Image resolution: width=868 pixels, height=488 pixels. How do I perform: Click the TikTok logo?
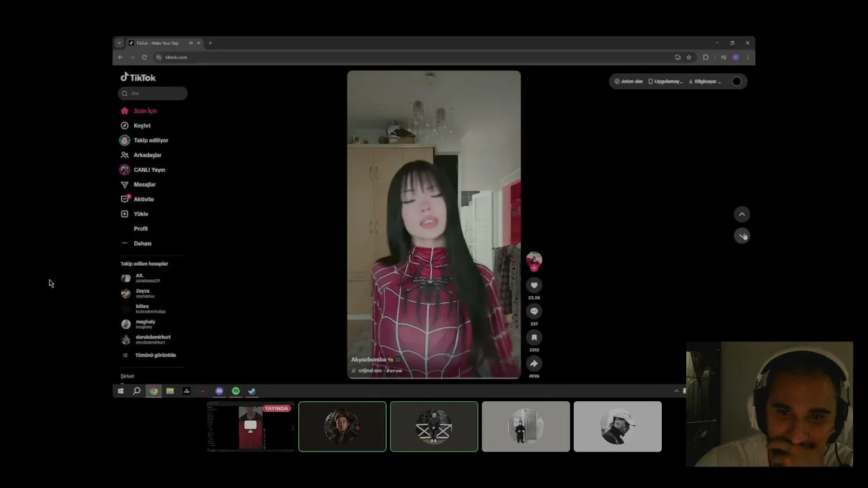(138, 77)
